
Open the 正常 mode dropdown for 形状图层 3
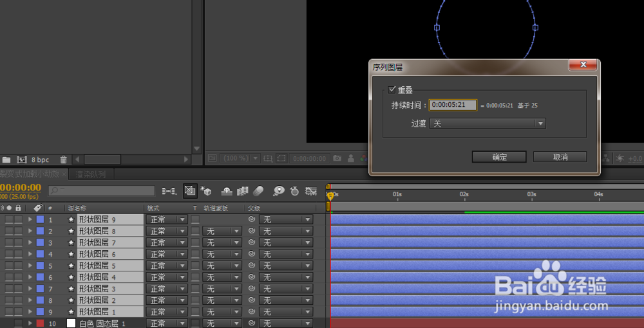coord(167,288)
